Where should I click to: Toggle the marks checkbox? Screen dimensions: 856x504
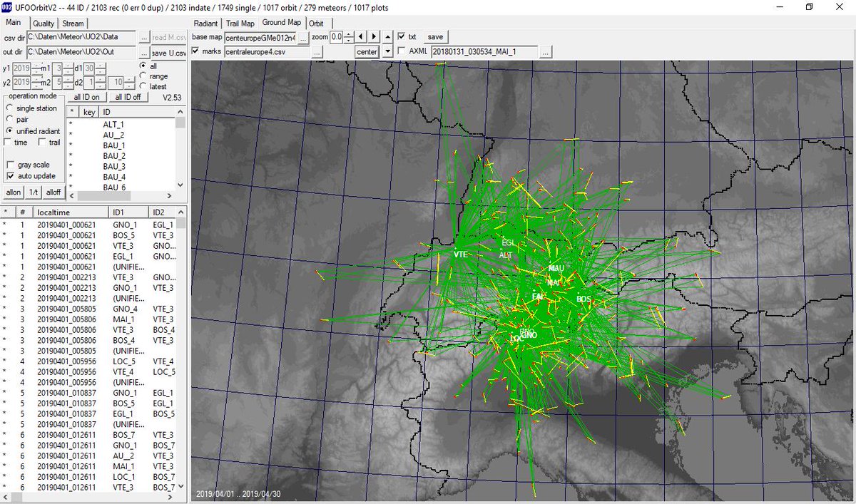pyautogui.click(x=195, y=51)
